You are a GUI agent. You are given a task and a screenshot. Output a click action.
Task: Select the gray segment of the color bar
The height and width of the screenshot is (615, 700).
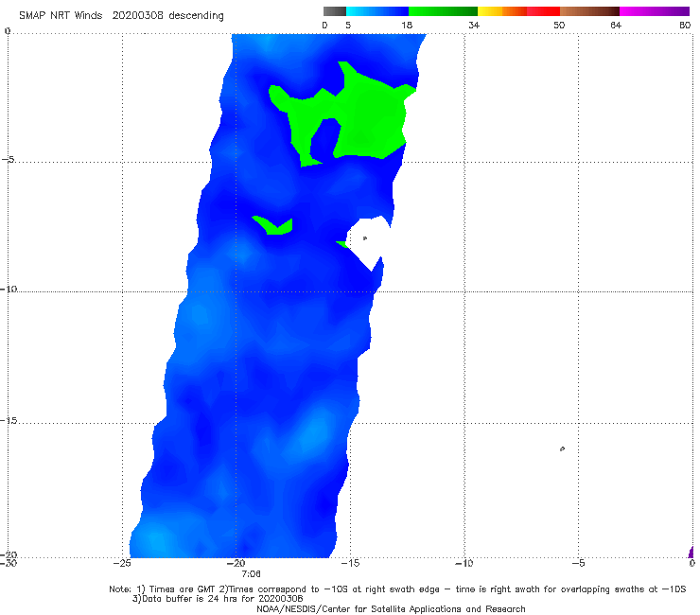pyautogui.click(x=334, y=11)
